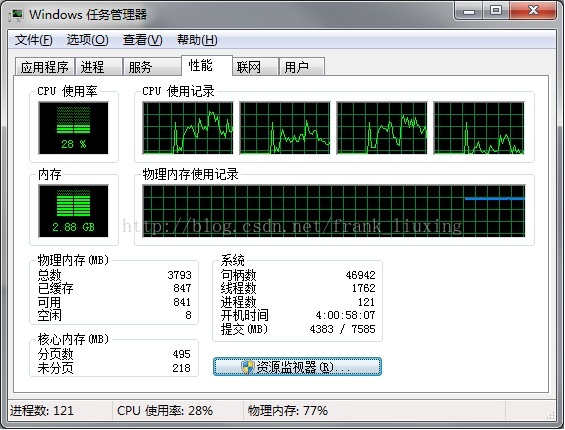Switch to the 应用程序 tab

(45, 67)
